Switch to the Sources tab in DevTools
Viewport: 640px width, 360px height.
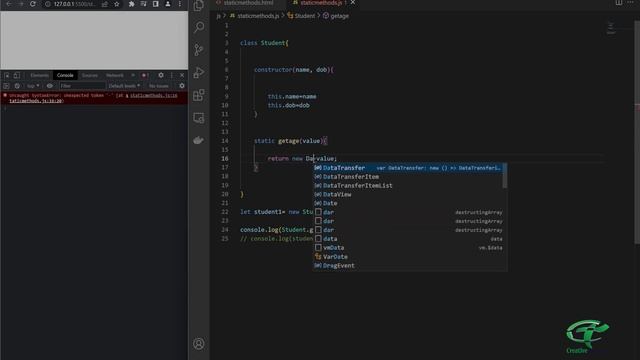90,76
